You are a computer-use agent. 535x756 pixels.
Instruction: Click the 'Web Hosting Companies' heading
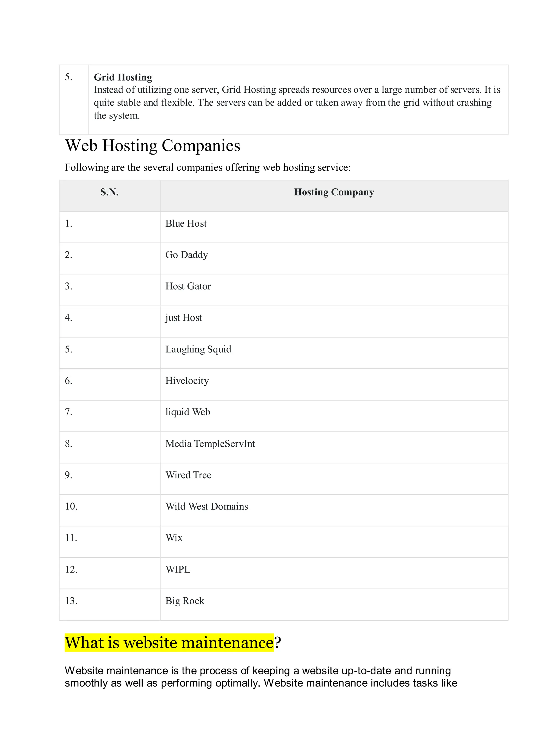[153, 146]
